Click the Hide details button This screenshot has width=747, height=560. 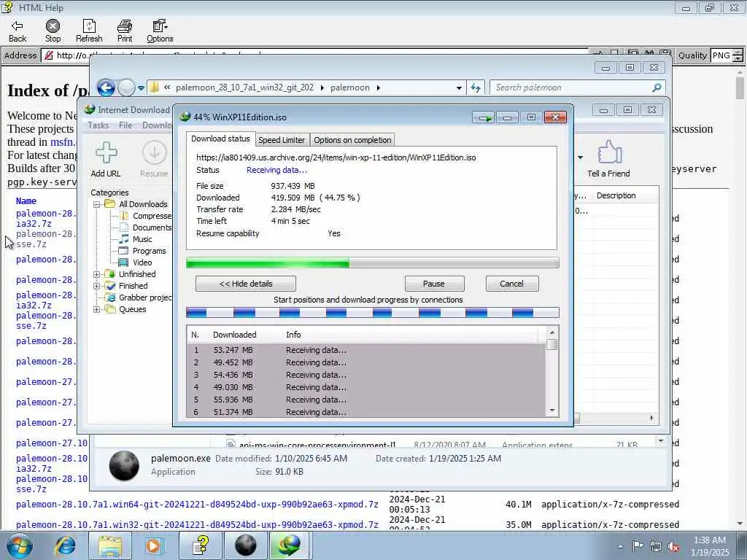[x=246, y=284]
